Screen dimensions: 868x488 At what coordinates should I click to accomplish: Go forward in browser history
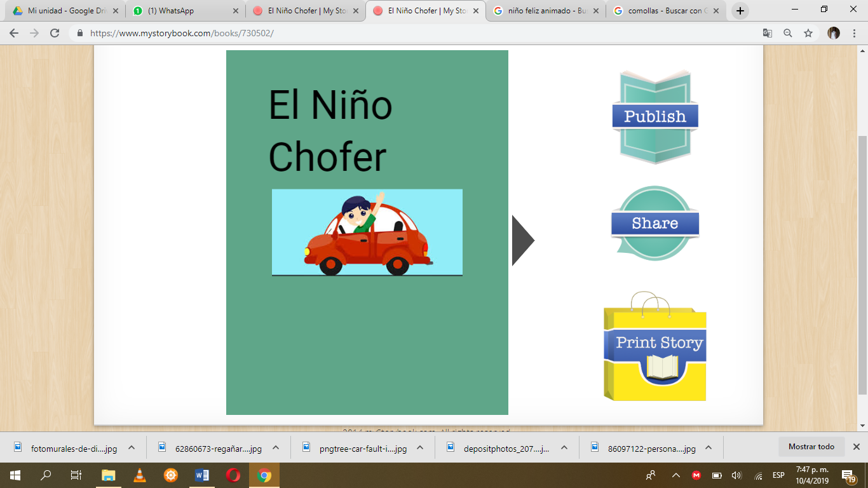click(x=34, y=33)
